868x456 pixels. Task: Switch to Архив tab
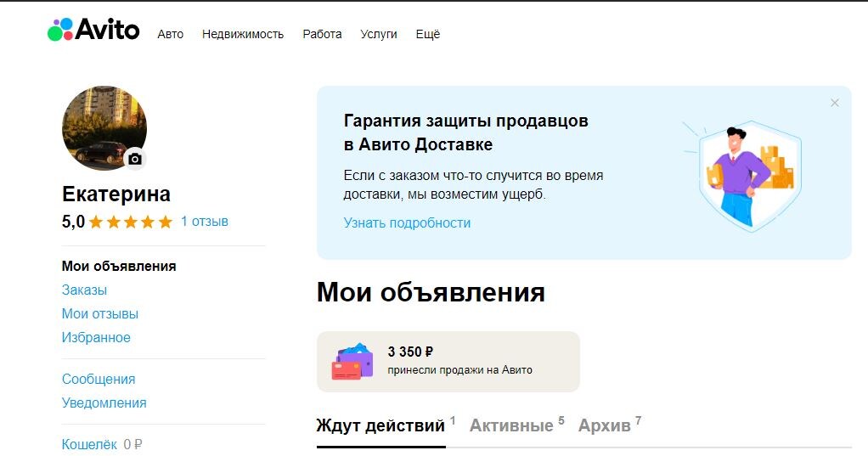click(x=604, y=425)
